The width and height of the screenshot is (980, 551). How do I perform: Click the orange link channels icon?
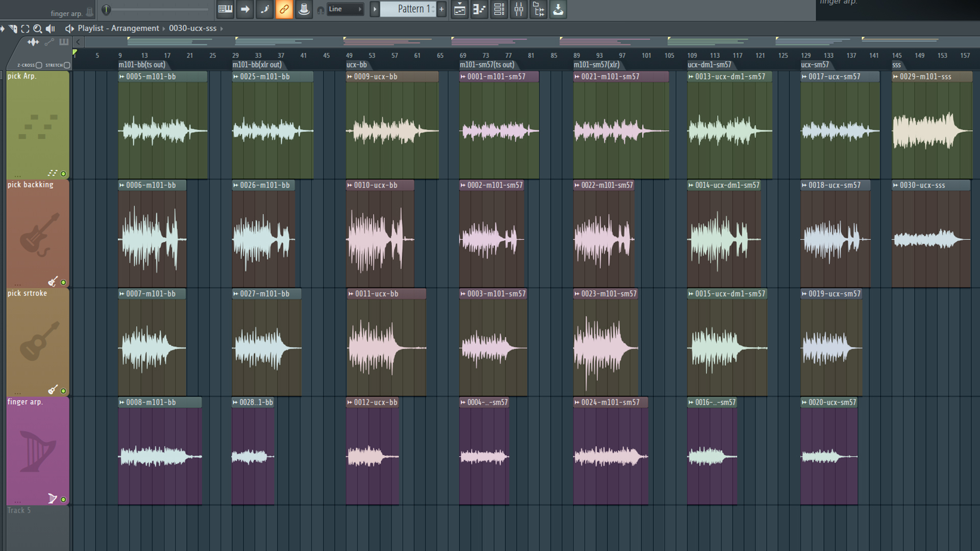pyautogui.click(x=284, y=9)
